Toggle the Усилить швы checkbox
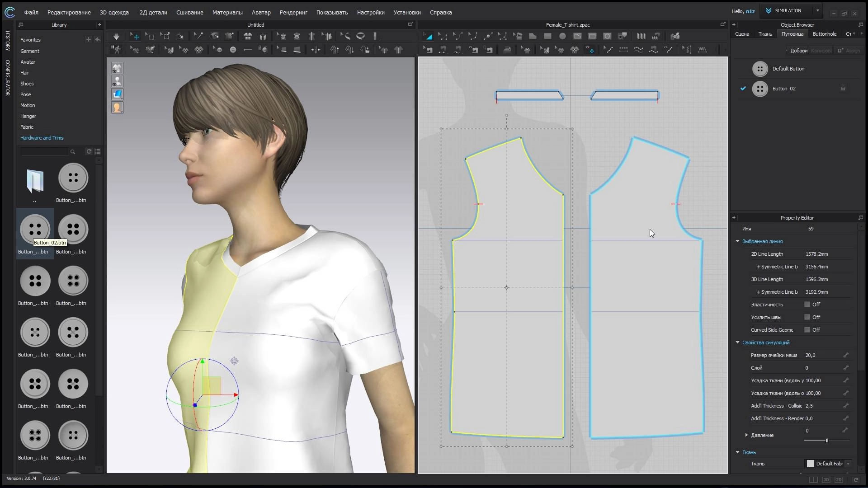868x488 pixels. point(807,317)
